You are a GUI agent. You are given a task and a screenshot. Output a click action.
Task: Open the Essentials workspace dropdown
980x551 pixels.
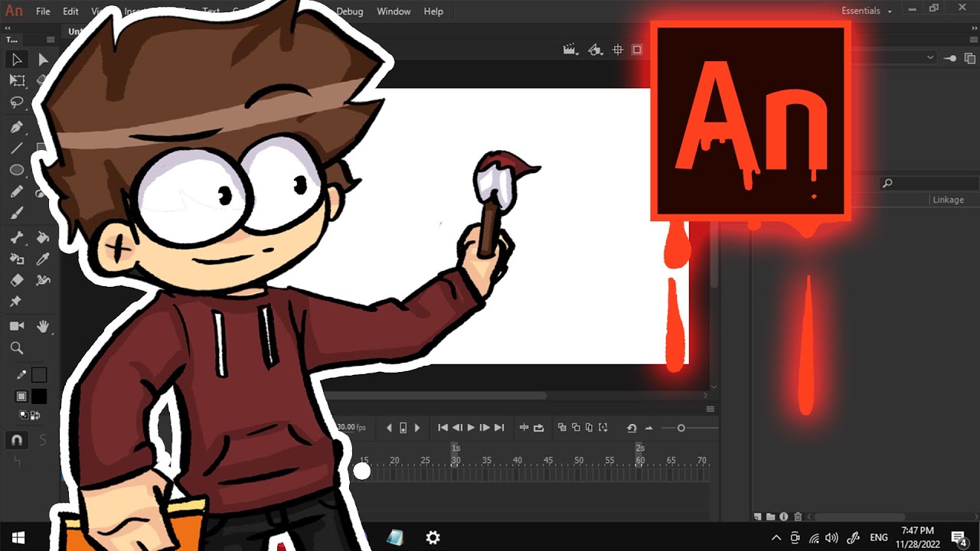[x=867, y=11]
